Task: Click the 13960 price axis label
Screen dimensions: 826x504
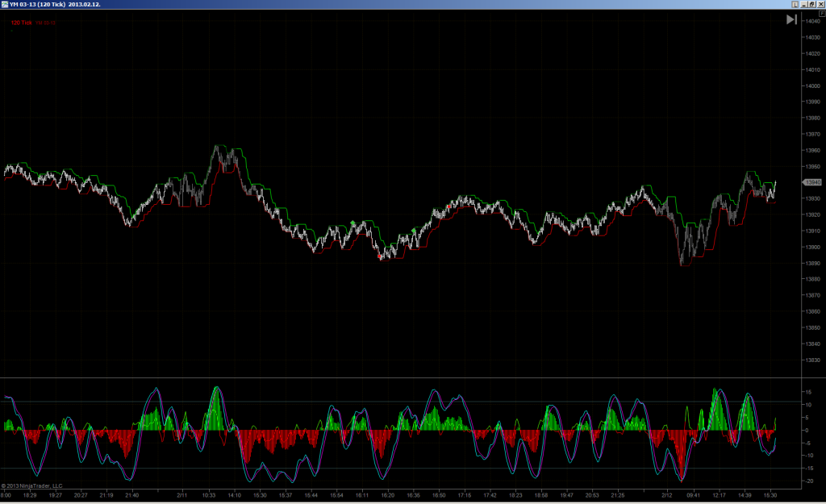Action: (812, 150)
